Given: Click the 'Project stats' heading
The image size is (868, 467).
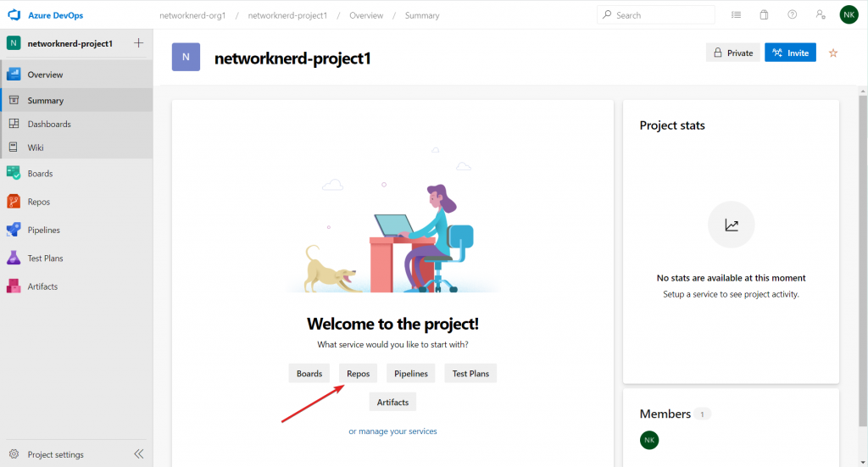Looking at the screenshot, I should pos(672,125).
